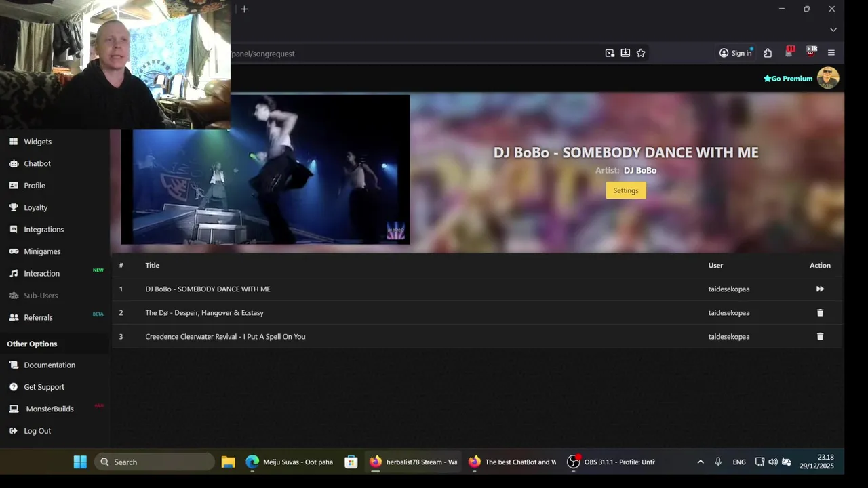Open a new browser tab
Image resolution: width=868 pixels, height=488 pixels.
(244, 9)
